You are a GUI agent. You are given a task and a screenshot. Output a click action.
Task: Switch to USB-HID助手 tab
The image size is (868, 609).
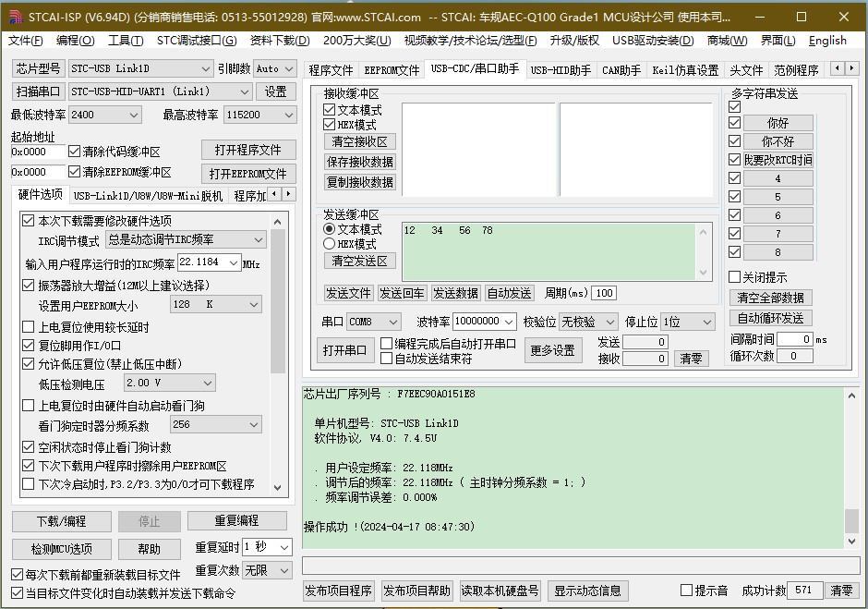point(561,70)
